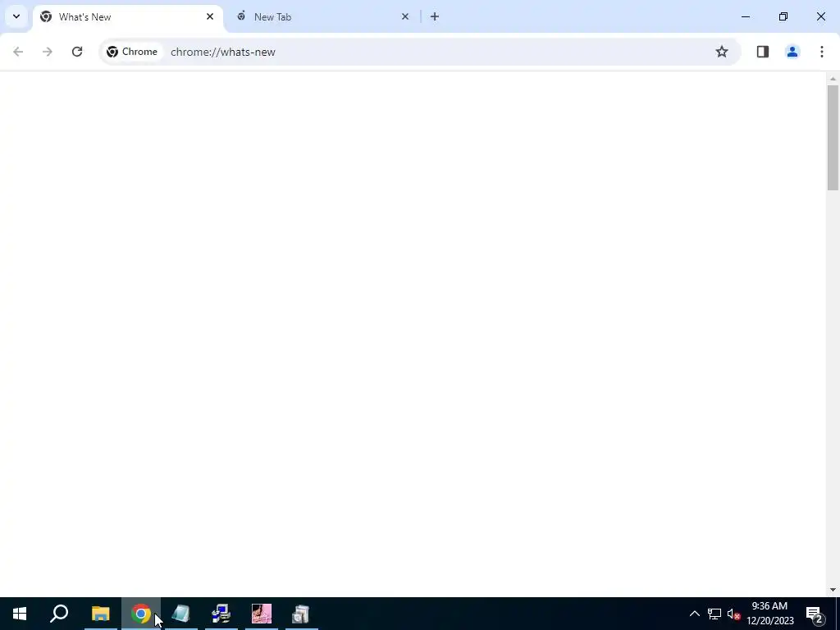Open Windows taskbar search
Viewport: 840px width, 630px height.
[x=59, y=614]
